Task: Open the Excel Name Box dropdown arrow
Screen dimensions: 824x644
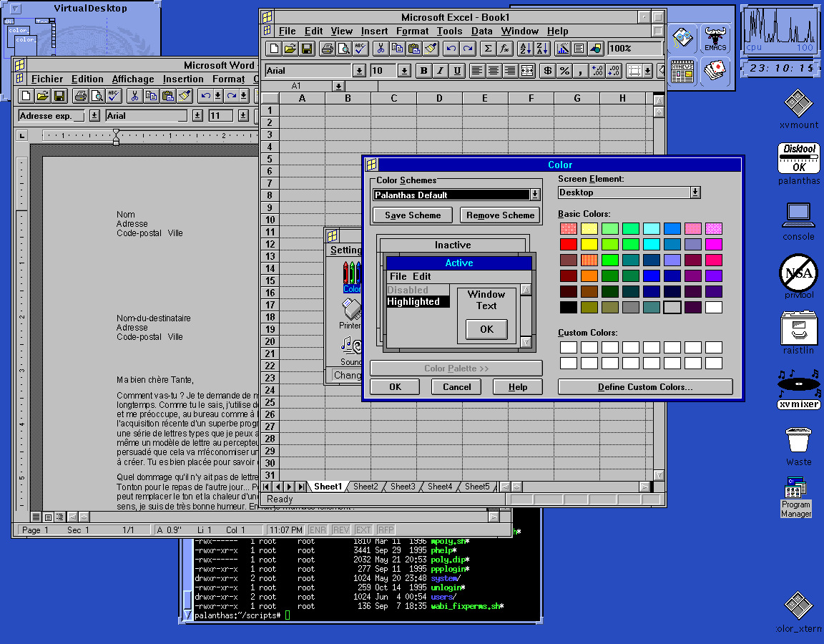Action: point(338,86)
